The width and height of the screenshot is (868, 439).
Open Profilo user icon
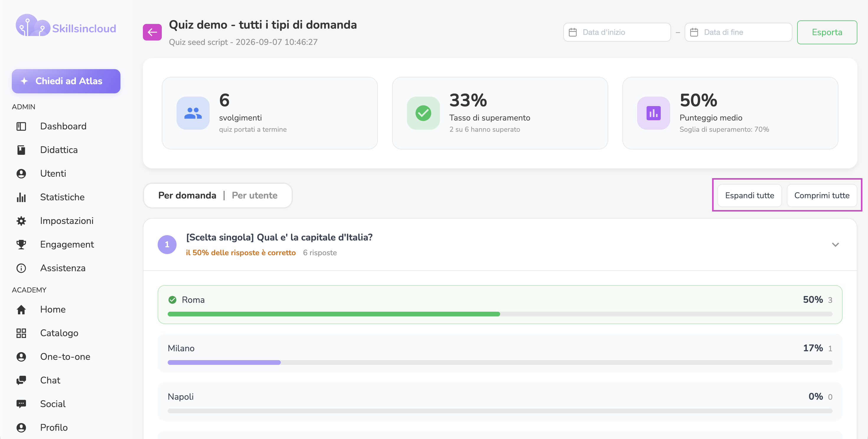tap(21, 427)
